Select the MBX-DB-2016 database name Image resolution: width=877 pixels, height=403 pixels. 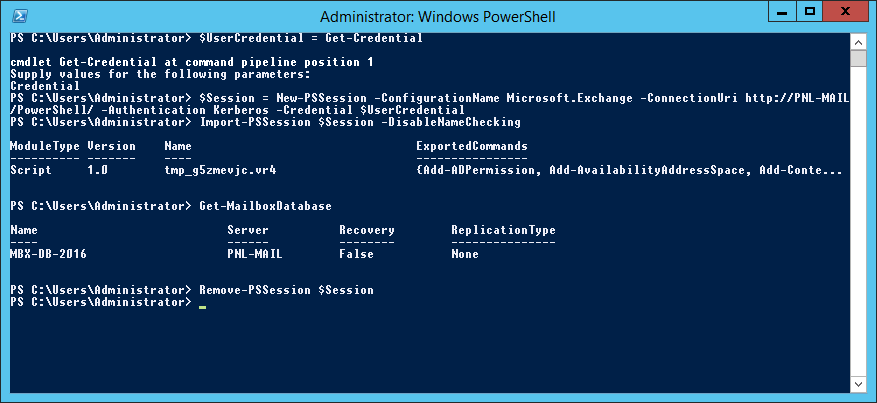click(48, 254)
